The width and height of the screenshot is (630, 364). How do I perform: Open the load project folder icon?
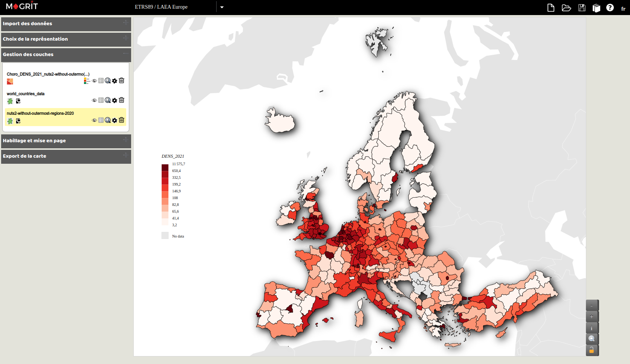[566, 8]
